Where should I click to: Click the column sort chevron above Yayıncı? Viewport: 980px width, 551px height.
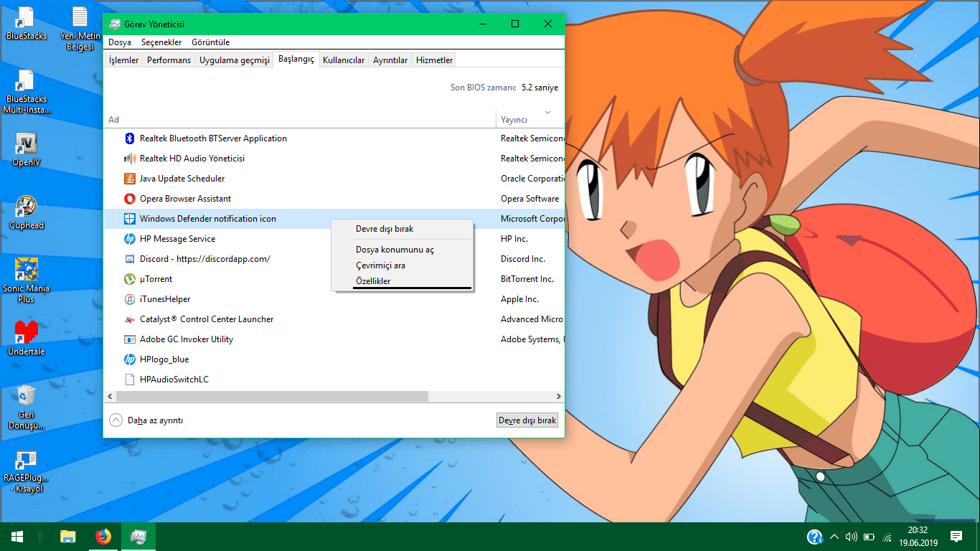pyautogui.click(x=548, y=113)
